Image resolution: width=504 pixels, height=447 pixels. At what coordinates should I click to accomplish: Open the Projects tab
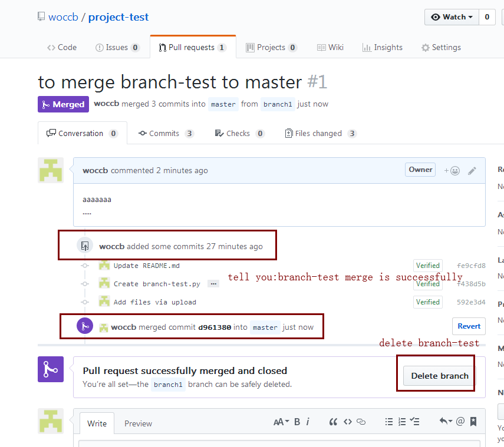[x=271, y=48]
